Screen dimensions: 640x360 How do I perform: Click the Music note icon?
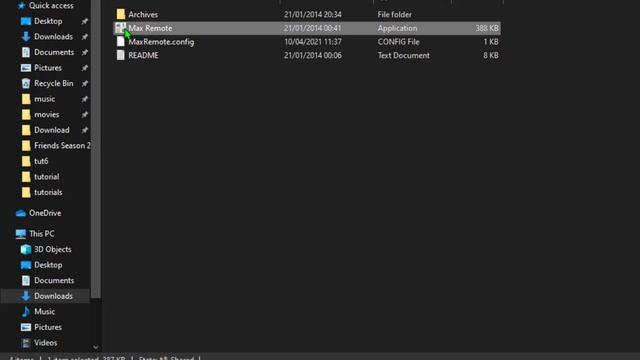click(x=26, y=312)
